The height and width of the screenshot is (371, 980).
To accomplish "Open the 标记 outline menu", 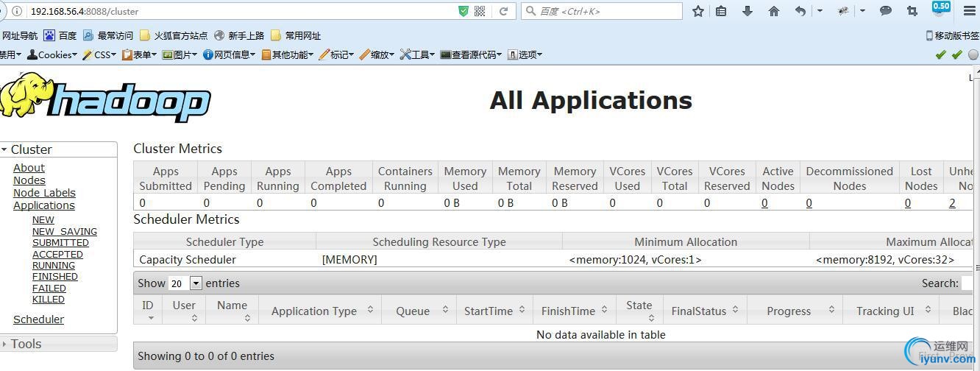I will [336, 54].
